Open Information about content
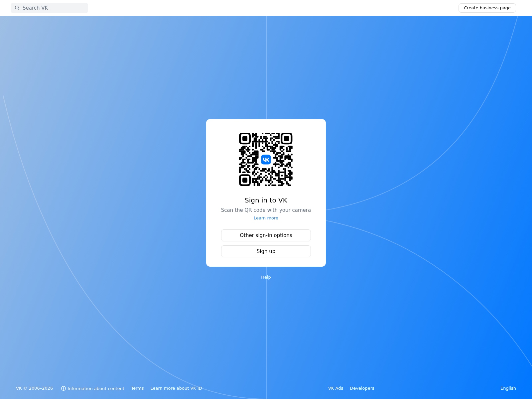This screenshot has height=399, width=532. click(96, 388)
